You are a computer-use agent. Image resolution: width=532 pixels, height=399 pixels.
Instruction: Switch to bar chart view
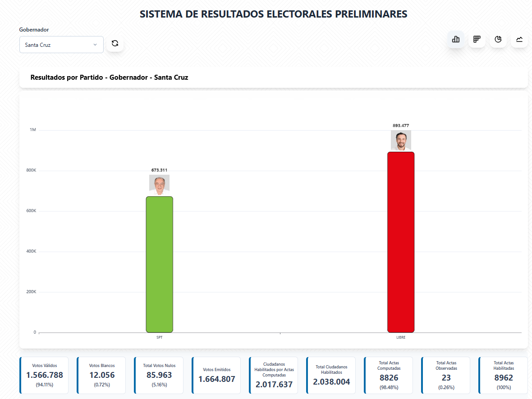point(455,40)
